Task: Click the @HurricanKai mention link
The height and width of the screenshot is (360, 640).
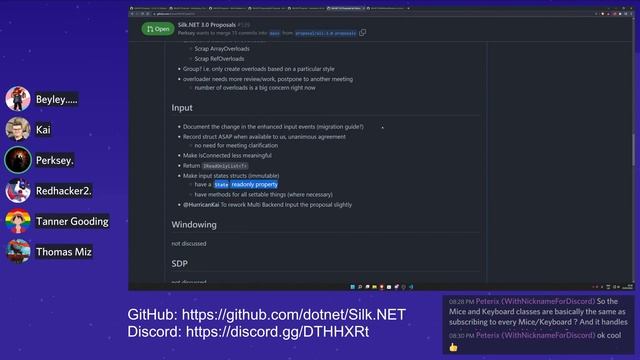Action: tap(201, 205)
